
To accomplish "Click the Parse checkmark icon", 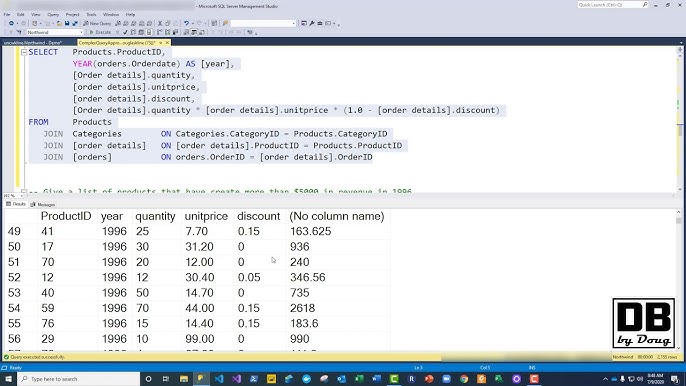I will point(125,32).
